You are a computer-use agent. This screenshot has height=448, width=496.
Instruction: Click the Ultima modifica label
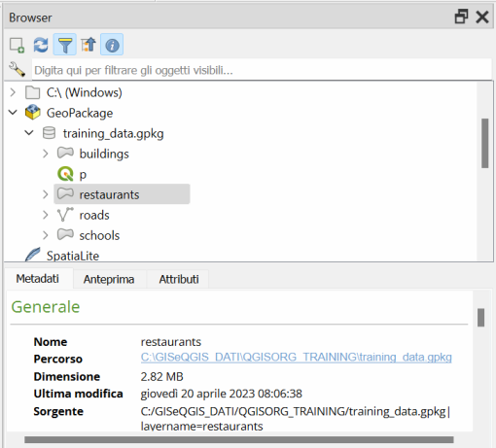point(78,394)
